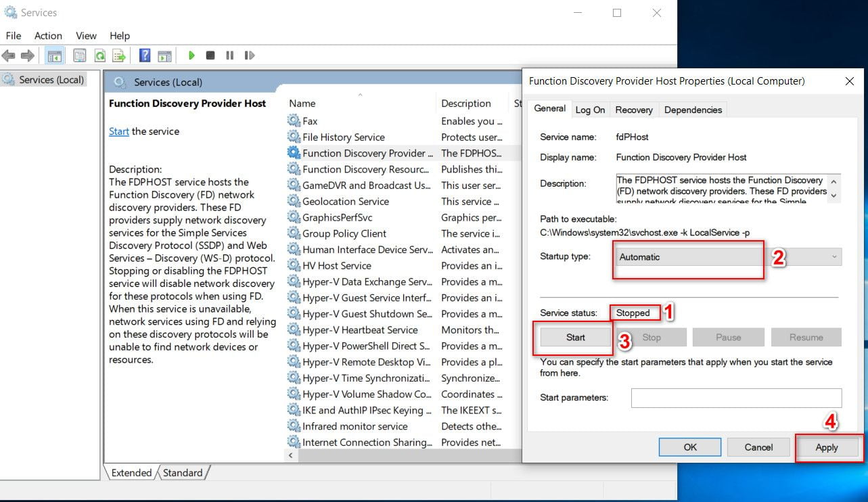This screenshot has height=502, width=868.
Task: Click the Restart Service toolbar icon
Action: (250, 55)
